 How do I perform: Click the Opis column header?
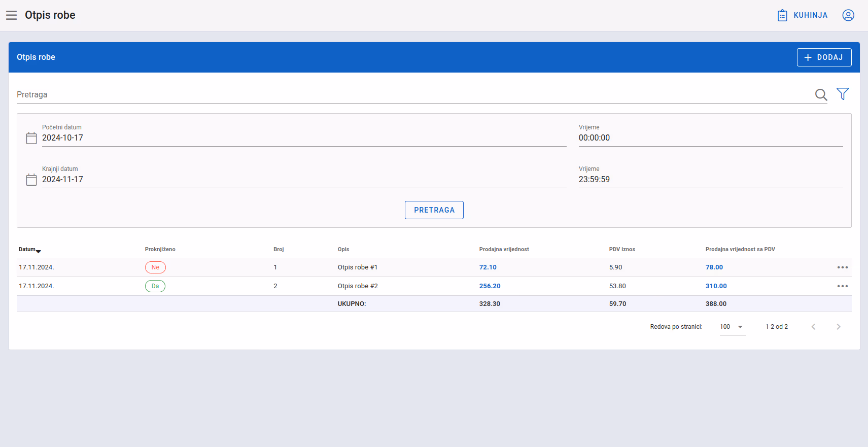point(343,250)
